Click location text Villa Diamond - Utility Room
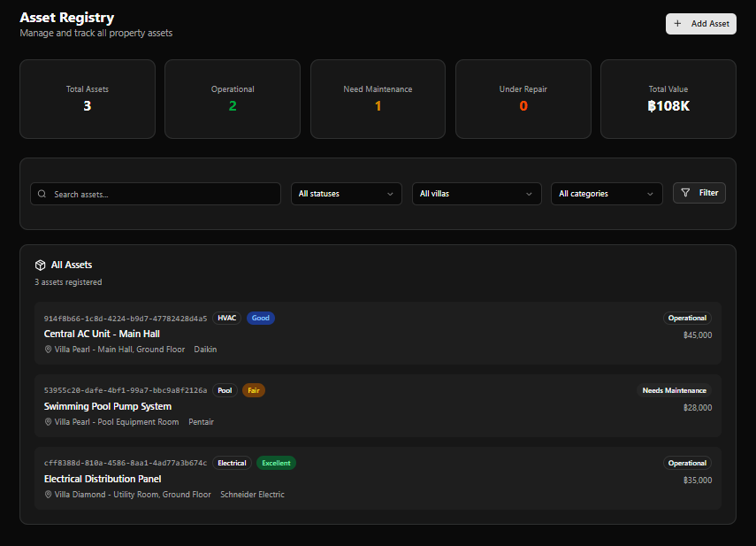Screen dimensions: 756x546 tap(133, 495)
